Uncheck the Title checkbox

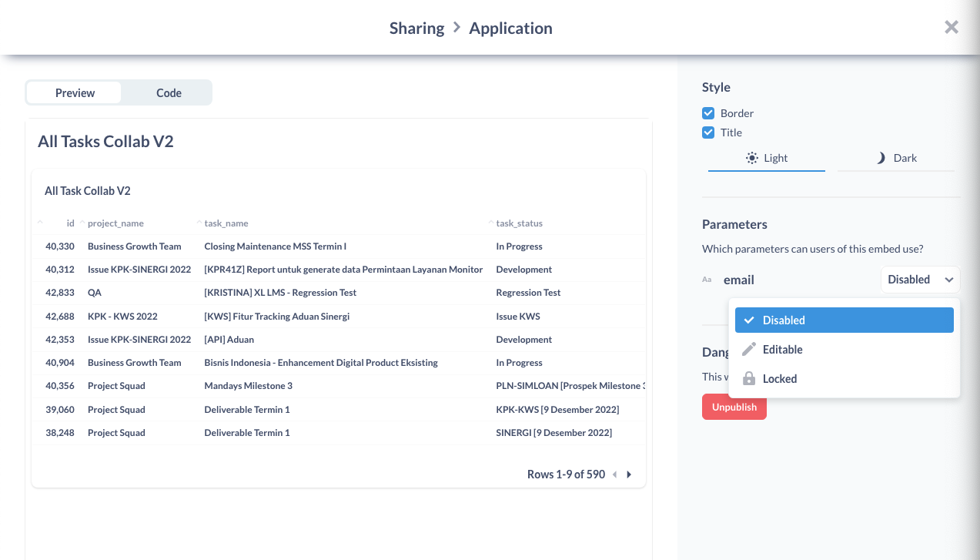click(708, 132)
